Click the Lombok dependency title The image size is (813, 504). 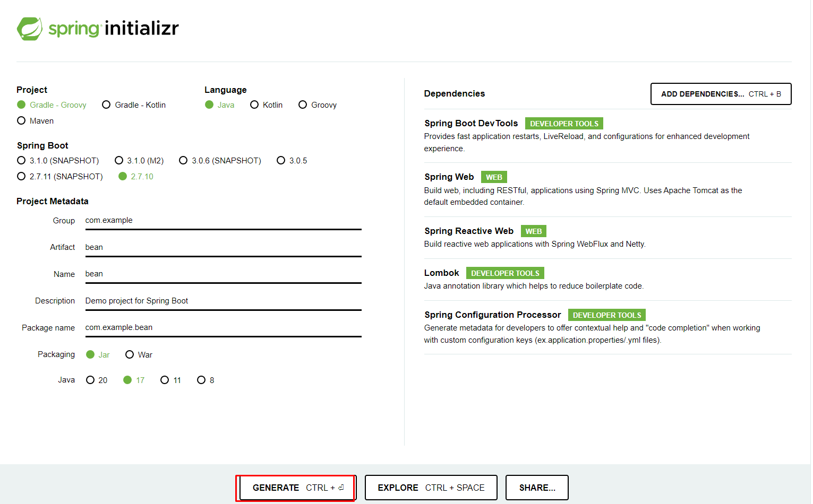(x=441, y=273)
